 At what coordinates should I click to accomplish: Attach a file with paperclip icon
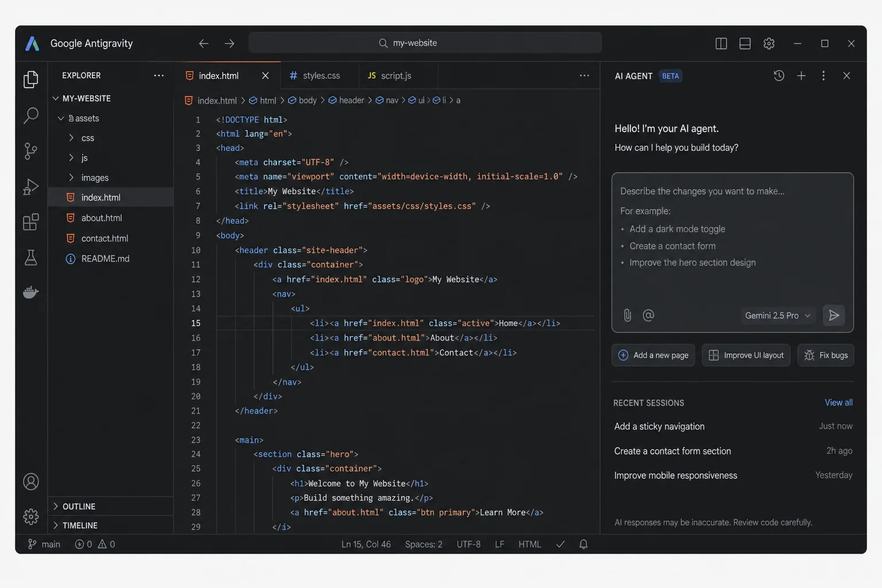tap(628, 315)
